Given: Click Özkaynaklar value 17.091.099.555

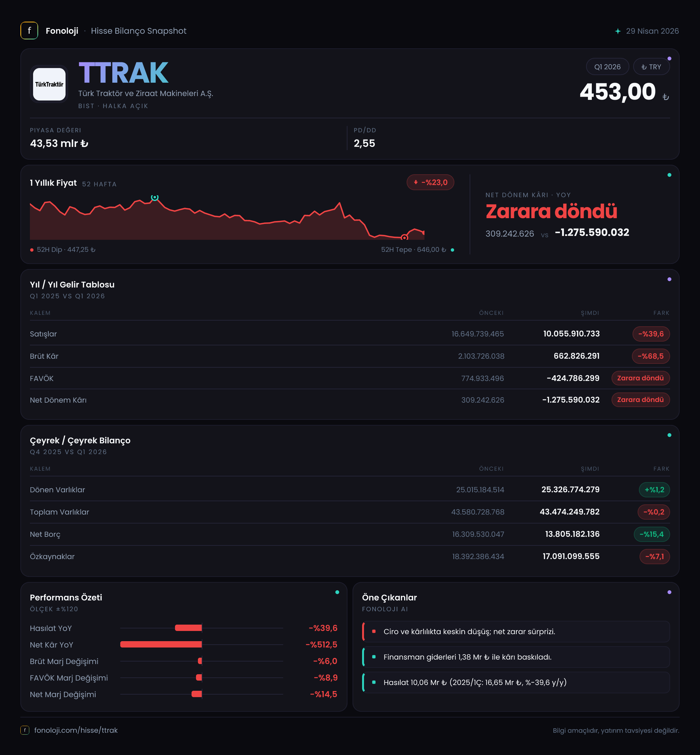Looking at the screenshot, I should pyautogui.click(x=571, y=556).
